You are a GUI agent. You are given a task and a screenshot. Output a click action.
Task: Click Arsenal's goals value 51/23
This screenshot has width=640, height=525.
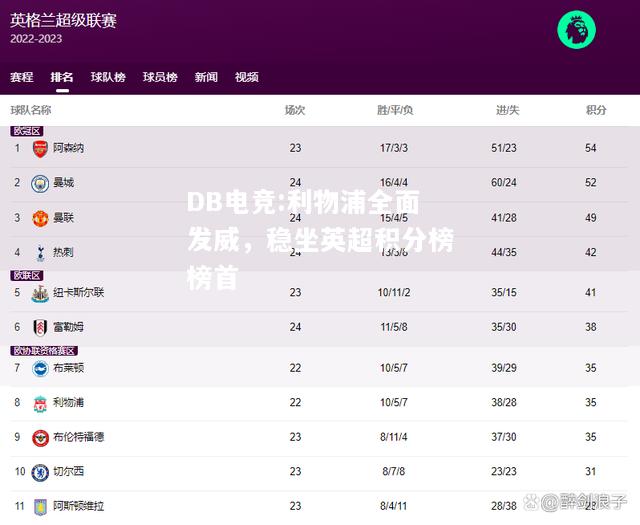pos(504,148)
